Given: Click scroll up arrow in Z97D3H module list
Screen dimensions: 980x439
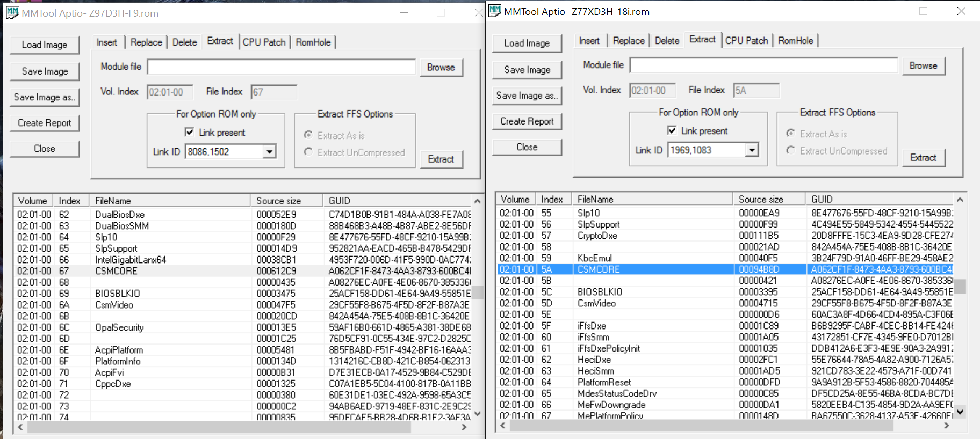Looking at the screenshot, I should (x=477, y=201).
